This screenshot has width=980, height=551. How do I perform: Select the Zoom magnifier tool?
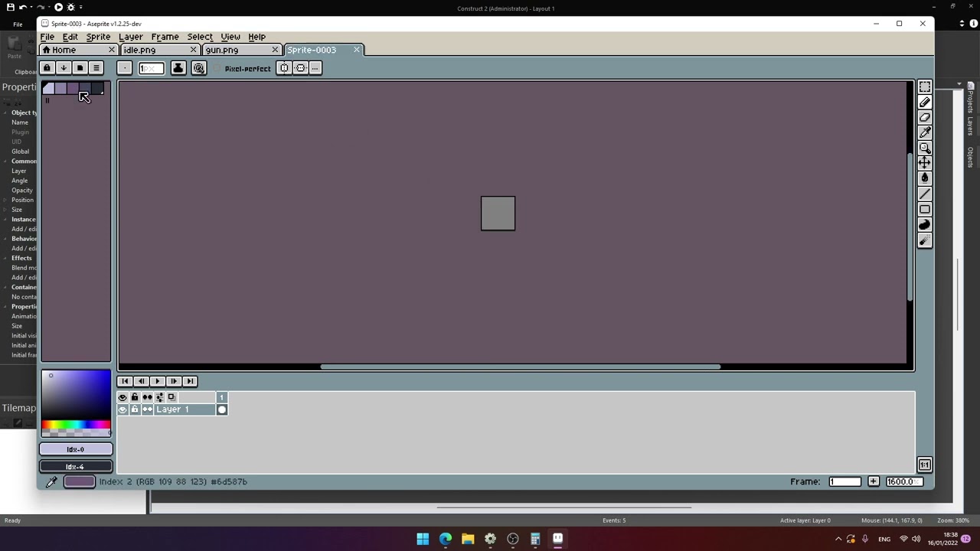pyautogui.click(x=925, y=148)
